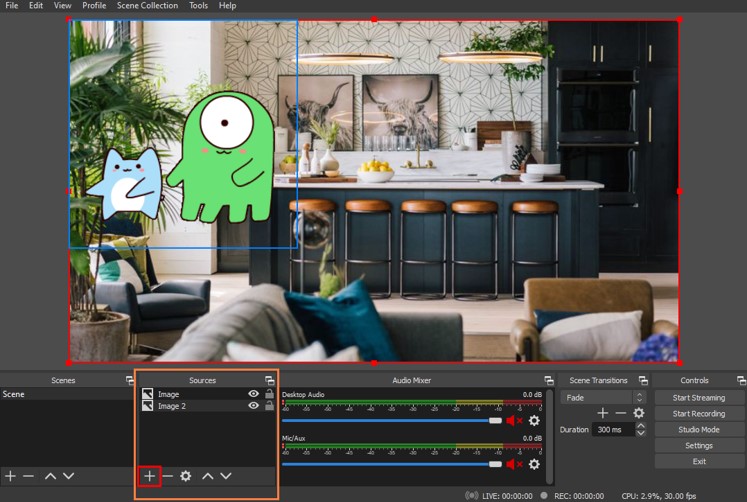Open transition properties gear in Scene Transitions

(x=639, y=413)
